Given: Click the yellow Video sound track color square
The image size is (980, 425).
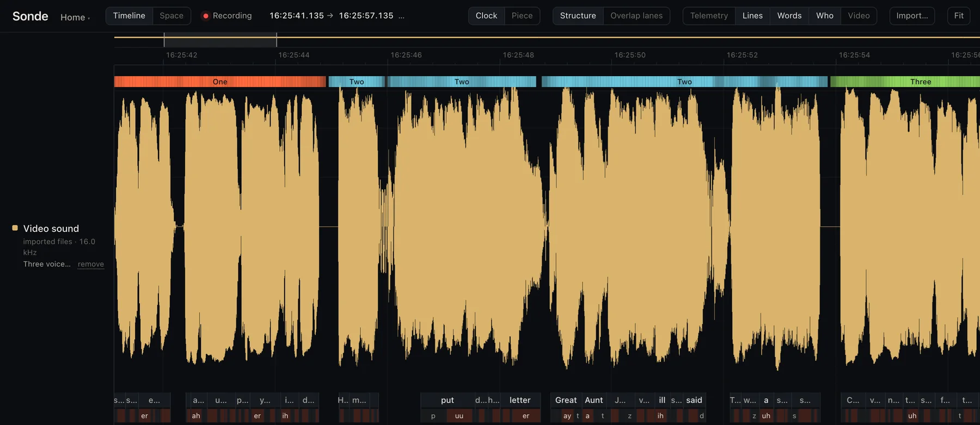Looking at the screenshot, I should (15, 228).
